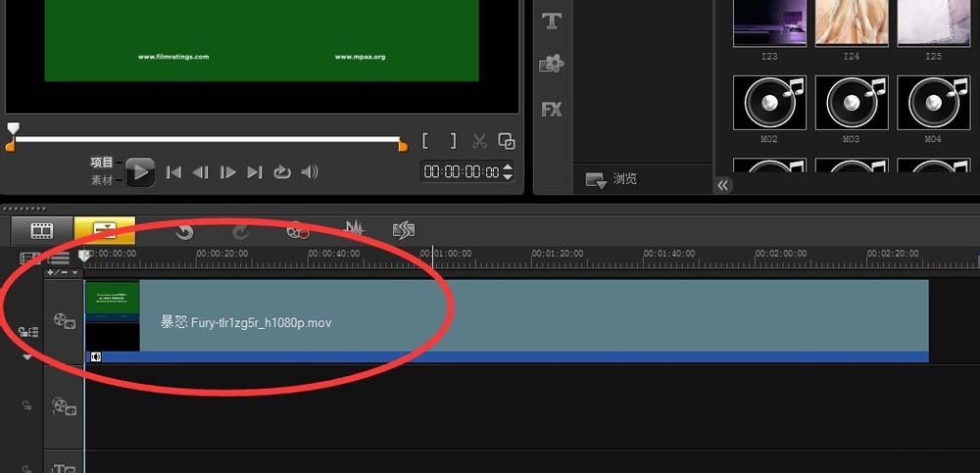Viewport: 980px width, 473px height.
Task: Collapse library panel with « arrows
Action: (x=723, y=185)
